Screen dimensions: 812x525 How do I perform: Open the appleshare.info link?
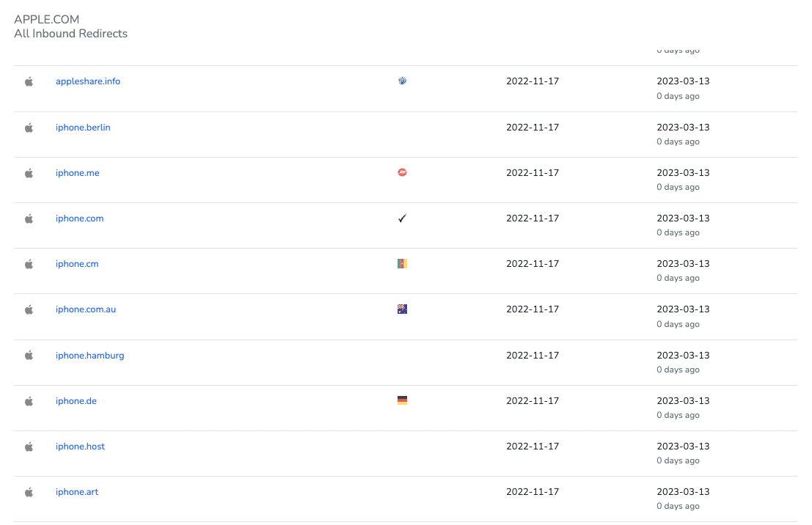click(x=88, y=81)
